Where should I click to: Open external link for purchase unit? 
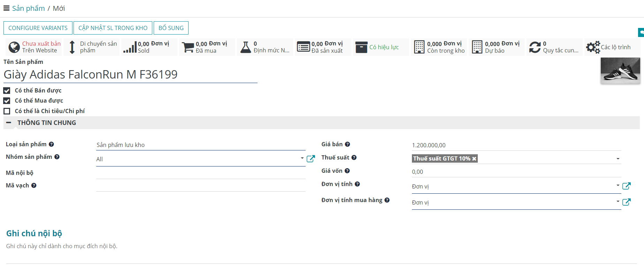pos(627,202)
